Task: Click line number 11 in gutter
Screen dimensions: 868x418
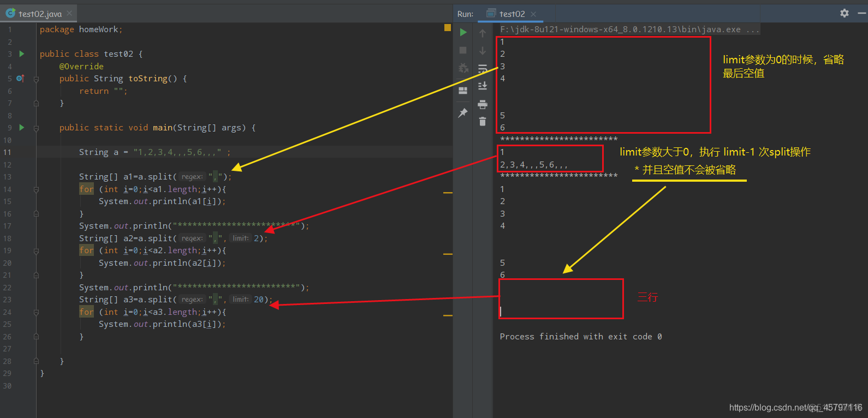Action: 7,152
